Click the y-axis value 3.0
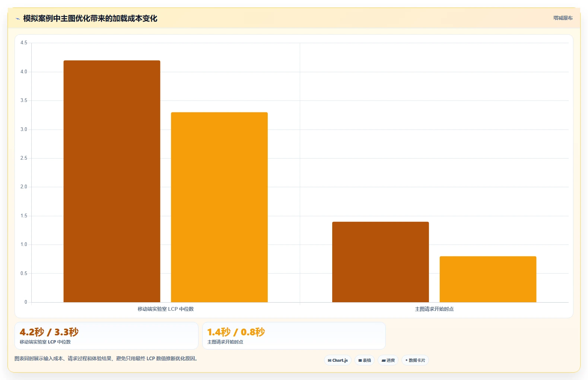 pyautogui.click(x=24, y=130)
